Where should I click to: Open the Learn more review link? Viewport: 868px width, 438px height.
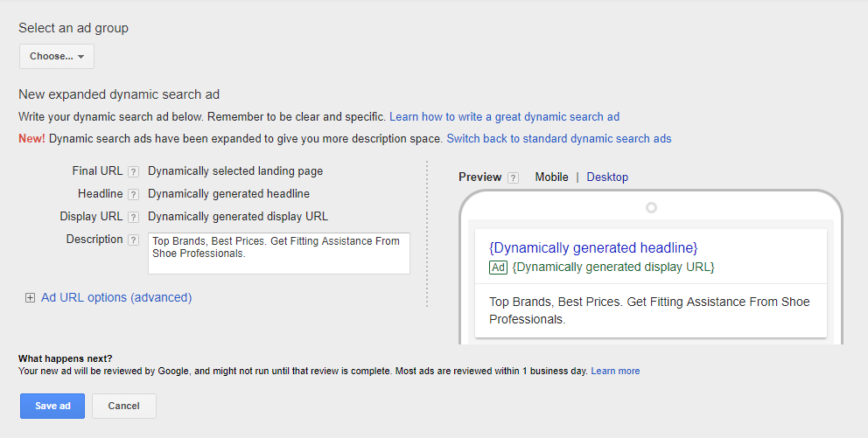click(x=615, y=372)
